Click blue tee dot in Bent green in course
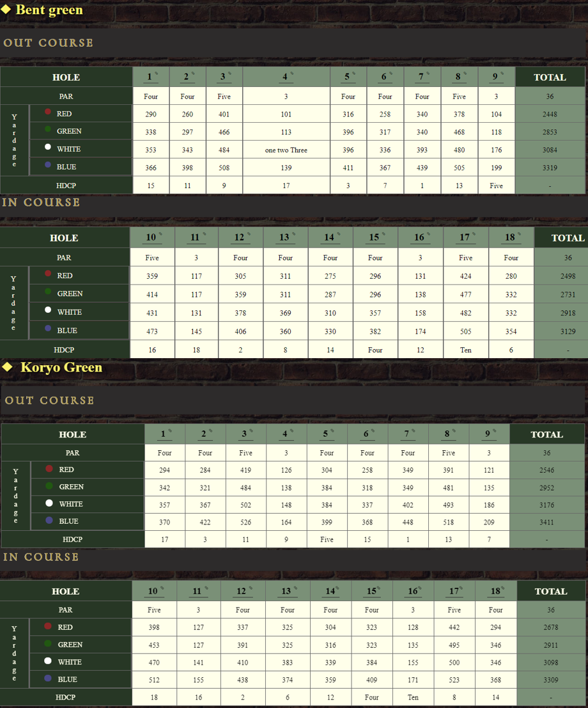Viewport: 588px width, 708px height. [48, 328]
